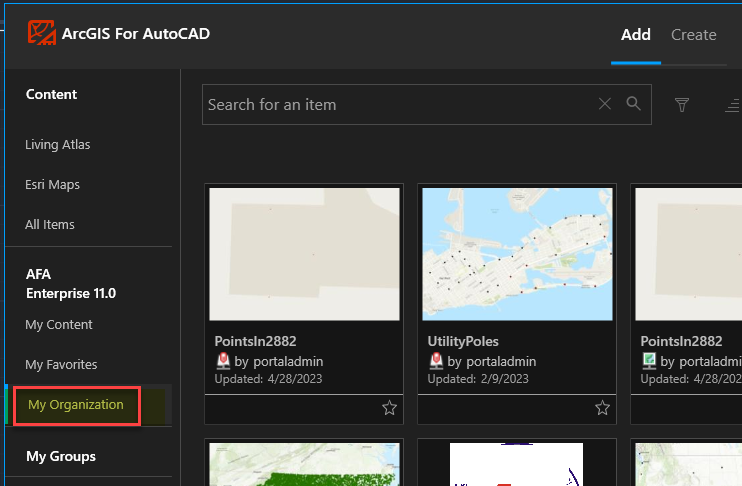Screen dimensions: 742x486
Task: Click the first PointsIn2882 title text
Action: coord(255,341)
